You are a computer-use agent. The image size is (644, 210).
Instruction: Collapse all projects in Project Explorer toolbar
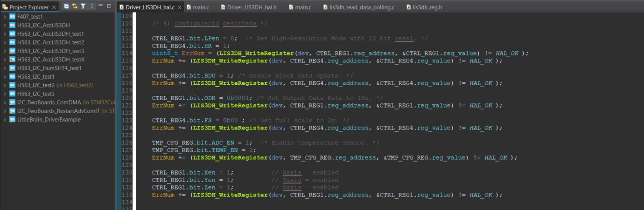[x=66, y=7]
